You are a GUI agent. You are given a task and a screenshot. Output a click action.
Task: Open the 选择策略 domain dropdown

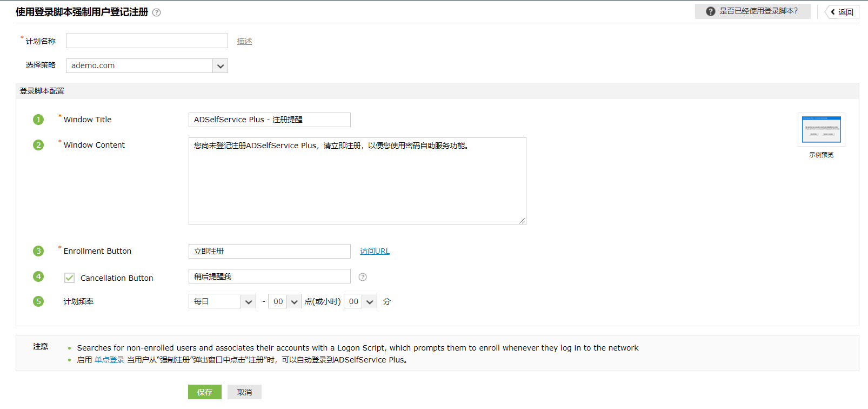click(x=147, y=65)
